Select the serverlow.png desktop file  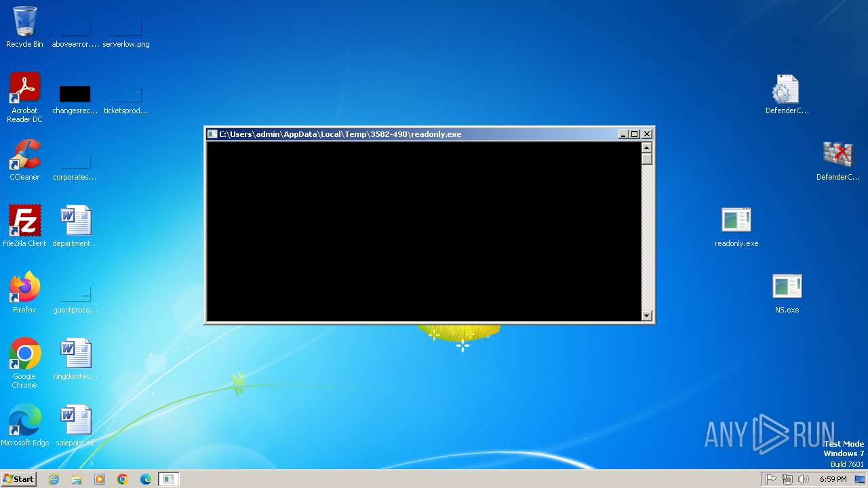[126, 33]
